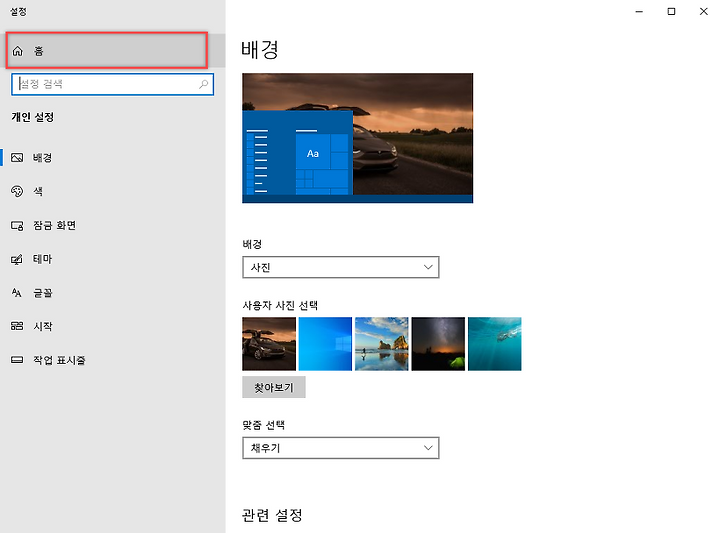This screenshot has width=720, height=533.
Task: Click the 시작 tiles icon
Action: 17,326
